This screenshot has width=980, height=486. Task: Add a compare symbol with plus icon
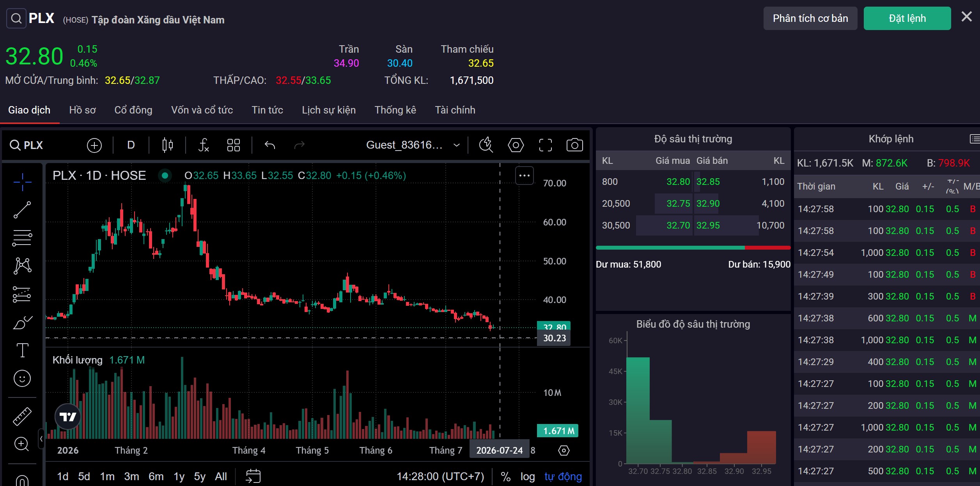pos(94,145)
